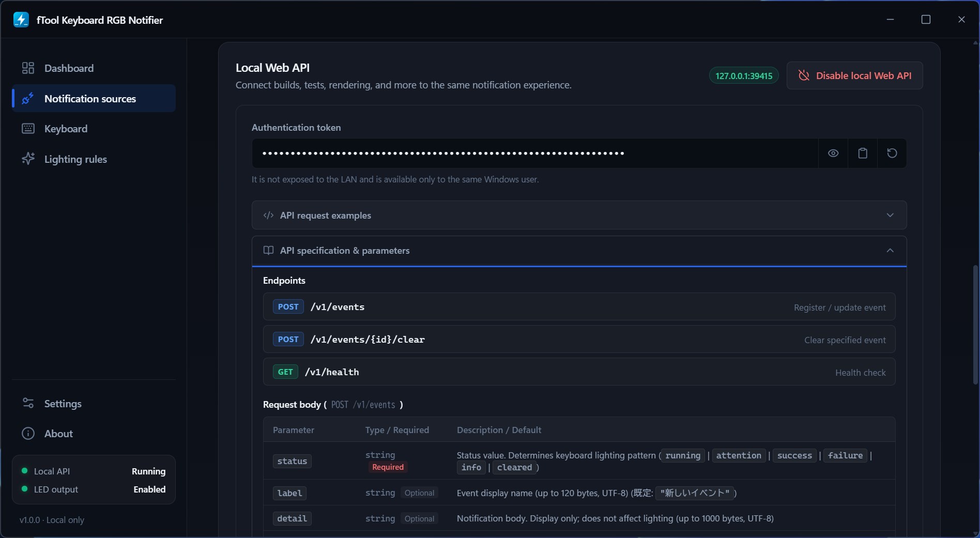Click the red 'Required' badge
Viewport: 980px width, 538px height.
click(x=388, y=467)
